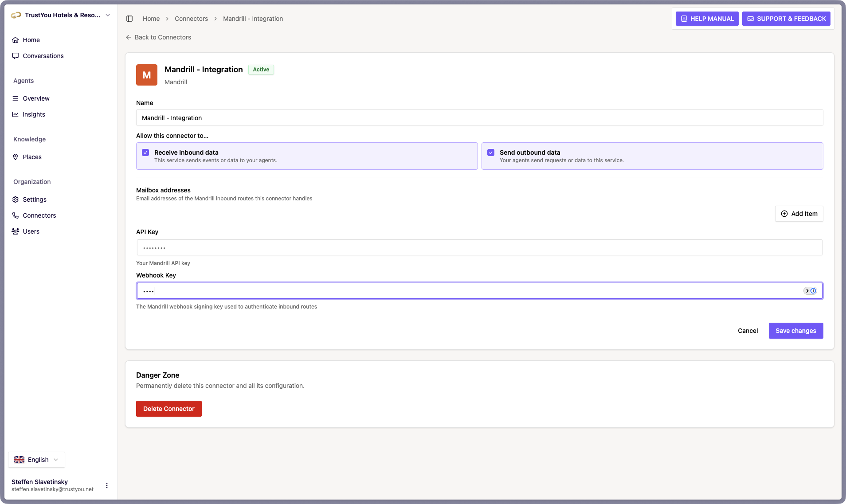Click into the Webhook Key field
846x504 pixels.
[479, 291]
